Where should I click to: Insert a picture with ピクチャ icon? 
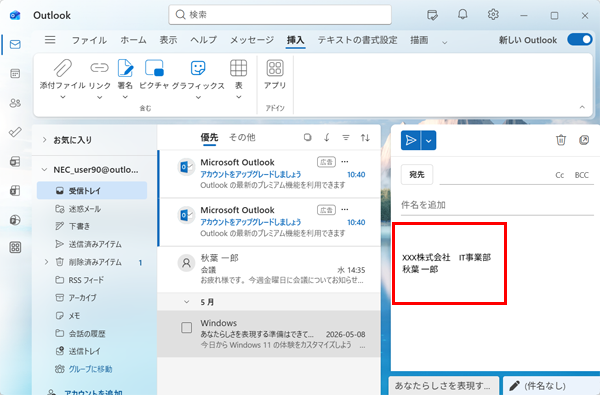pyautogui.click(x=154, y=68)
